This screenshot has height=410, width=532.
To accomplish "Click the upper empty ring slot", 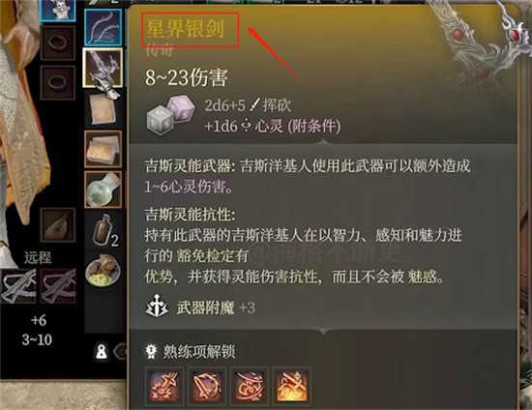I will click(x=58, y=44).
